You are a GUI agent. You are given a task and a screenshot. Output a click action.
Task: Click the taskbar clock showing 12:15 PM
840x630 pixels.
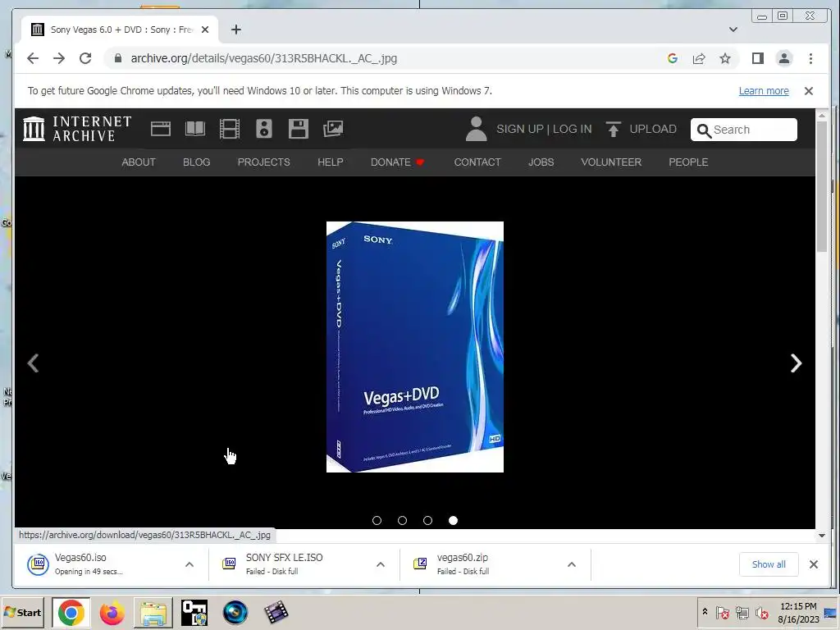tap(798, 612)
